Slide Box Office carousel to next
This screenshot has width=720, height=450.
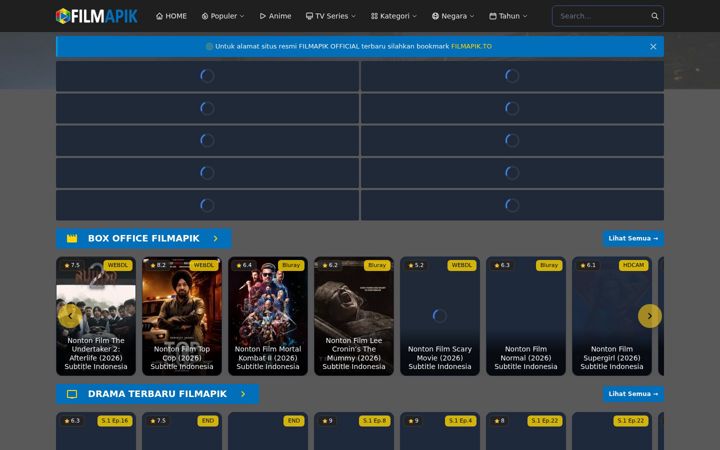pyautogui.click(x=649, y=316)
